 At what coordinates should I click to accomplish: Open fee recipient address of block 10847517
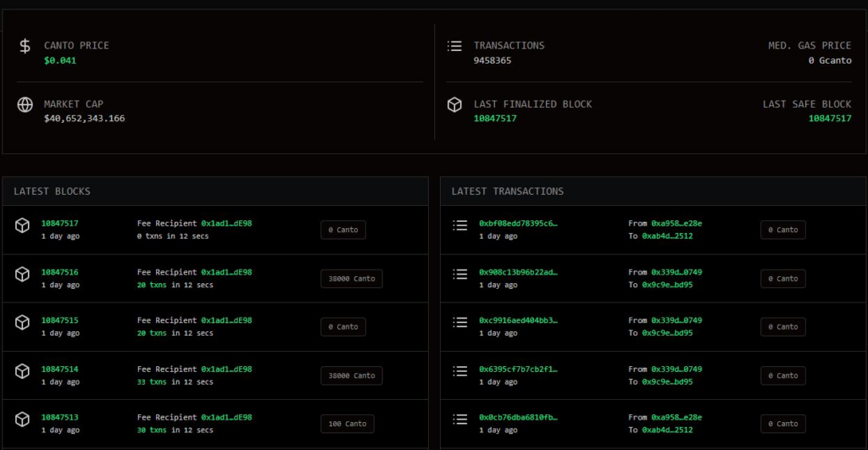[x=226, y=224]
